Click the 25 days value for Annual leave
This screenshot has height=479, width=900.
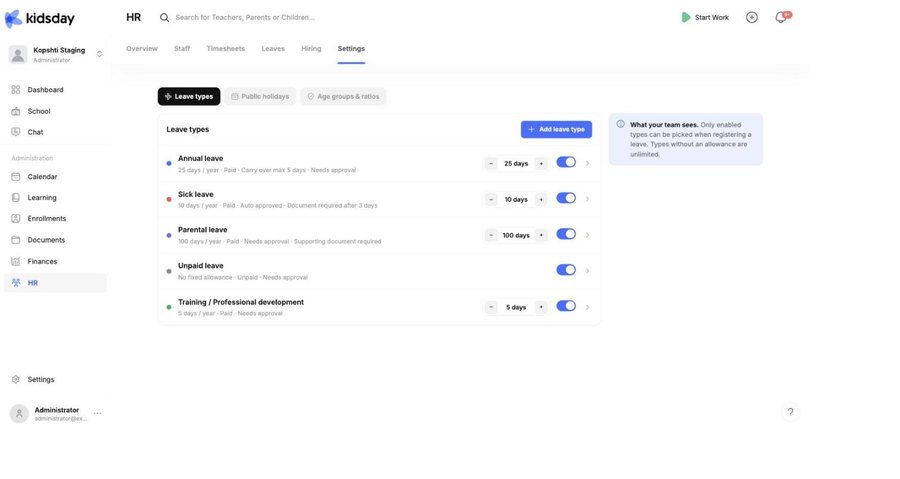click(516, 163)
